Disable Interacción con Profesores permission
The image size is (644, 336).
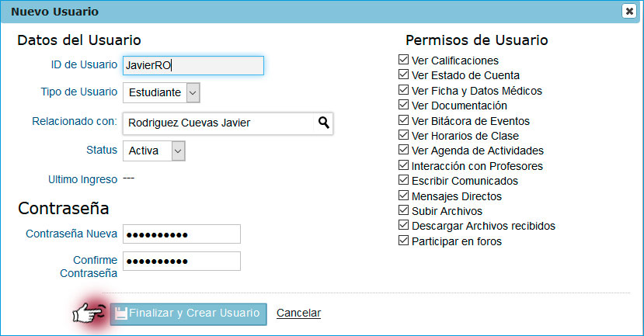(403, 165)
